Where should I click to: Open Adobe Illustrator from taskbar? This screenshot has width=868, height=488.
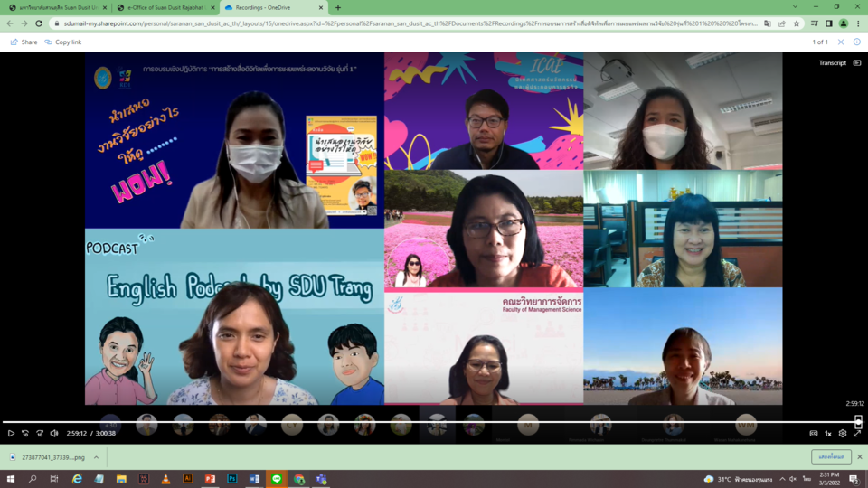click(188, 479)
